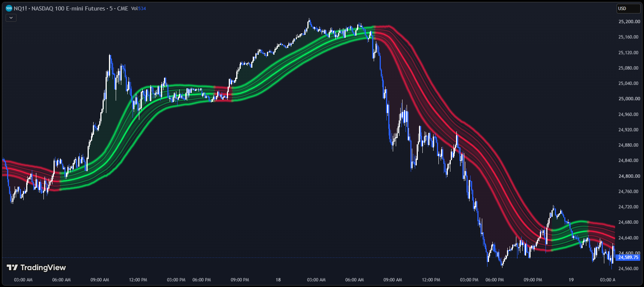Select the Vol 534 volume indicator label
The image size is (644, 287).
(138, 8)
